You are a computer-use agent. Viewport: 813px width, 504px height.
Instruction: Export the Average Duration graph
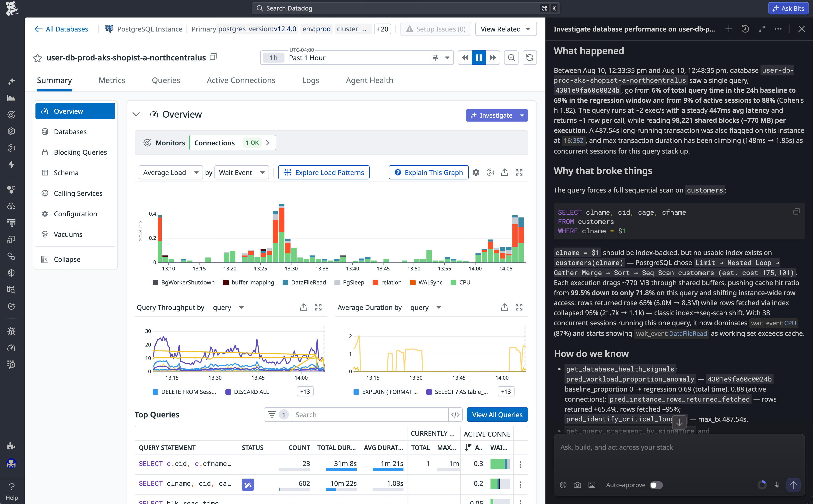tap(504, 307)
